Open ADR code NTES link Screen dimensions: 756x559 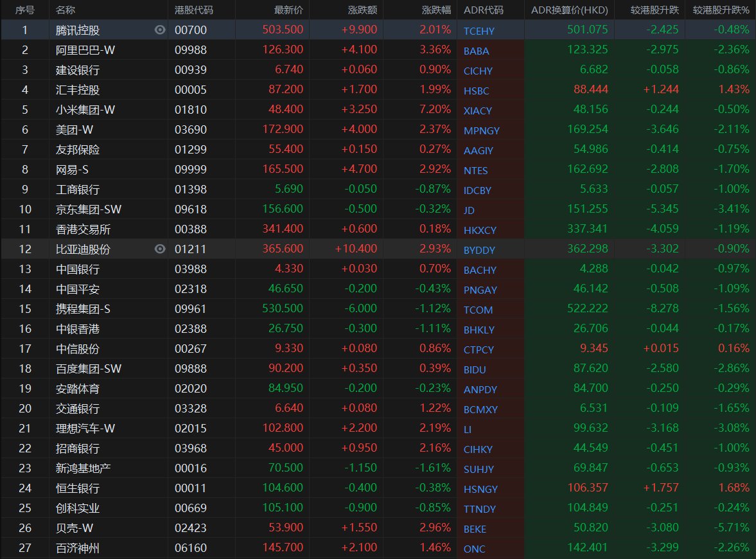tap(476, 170)
